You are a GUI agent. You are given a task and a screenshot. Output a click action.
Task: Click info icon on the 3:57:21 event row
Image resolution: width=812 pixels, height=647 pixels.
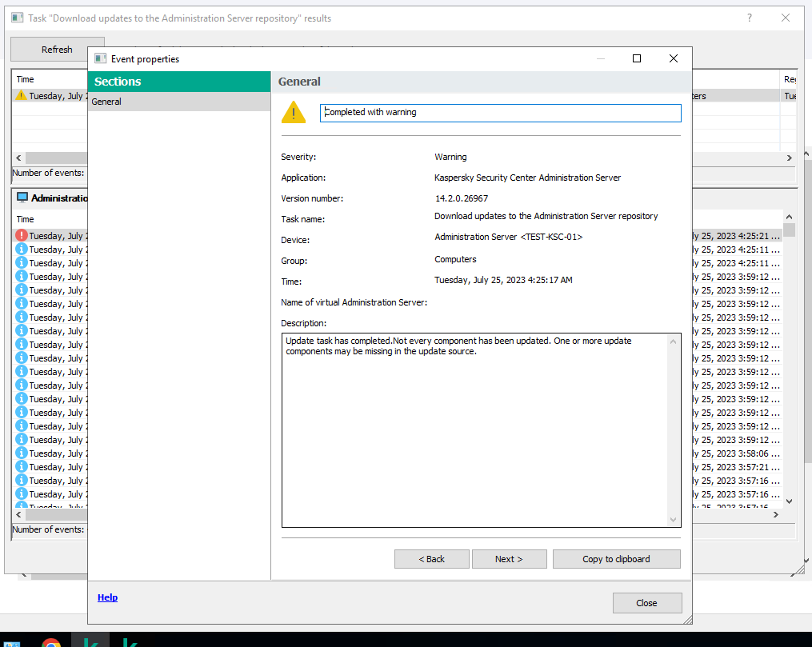pos(22,466)
